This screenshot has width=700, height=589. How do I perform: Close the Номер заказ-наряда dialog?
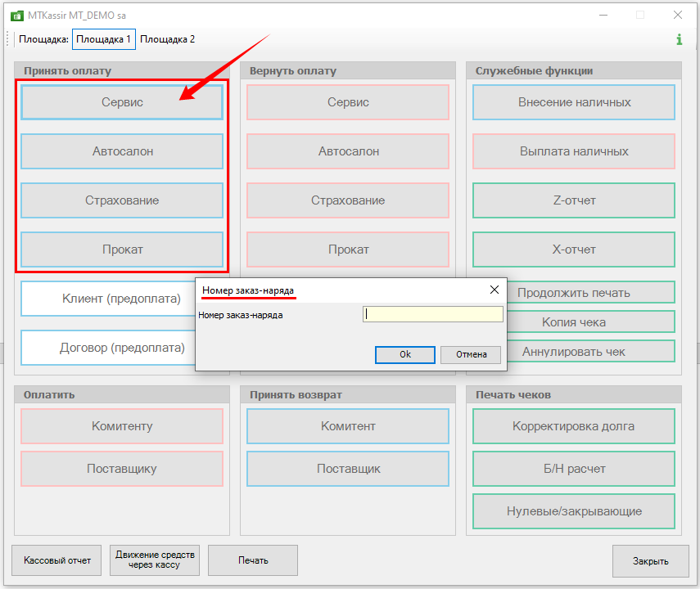[x=494, y=290]
